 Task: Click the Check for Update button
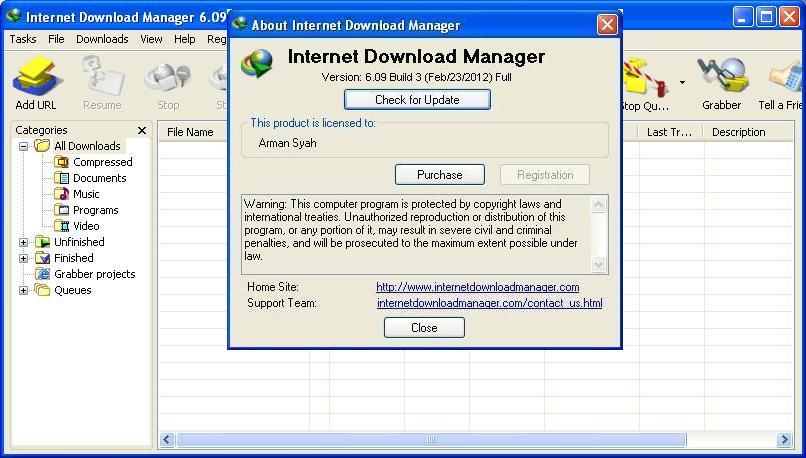tap(417, 100)
